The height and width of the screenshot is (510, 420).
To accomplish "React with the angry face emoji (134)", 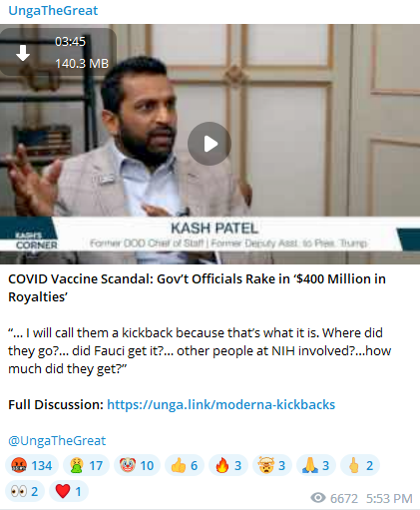I will click(x=32, y=465).
